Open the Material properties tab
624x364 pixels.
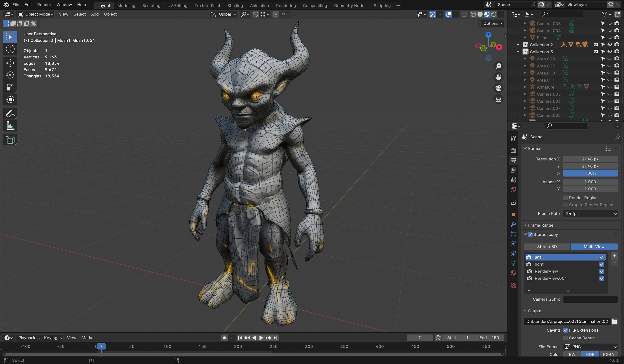tap(513, 273)
